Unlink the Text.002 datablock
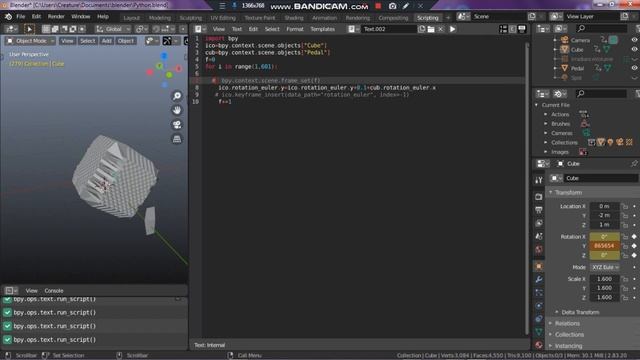Screen dimensions: 640x360 click(440, 29)
